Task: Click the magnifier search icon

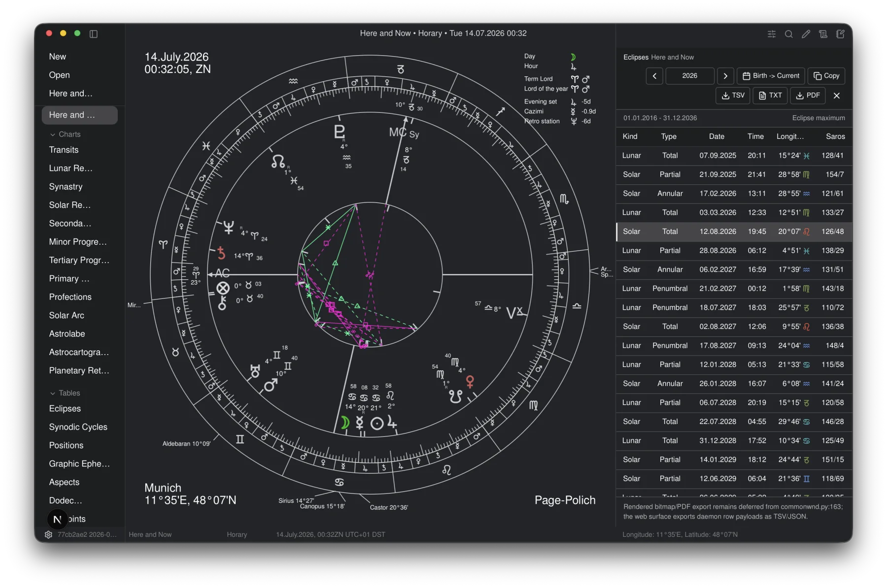Action: (789, 34)
